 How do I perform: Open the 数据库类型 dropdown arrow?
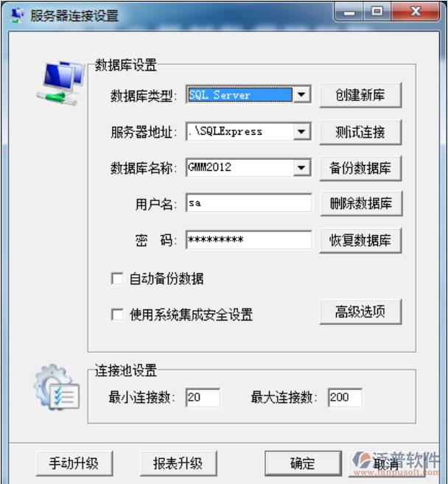click(x=301, y=95)
